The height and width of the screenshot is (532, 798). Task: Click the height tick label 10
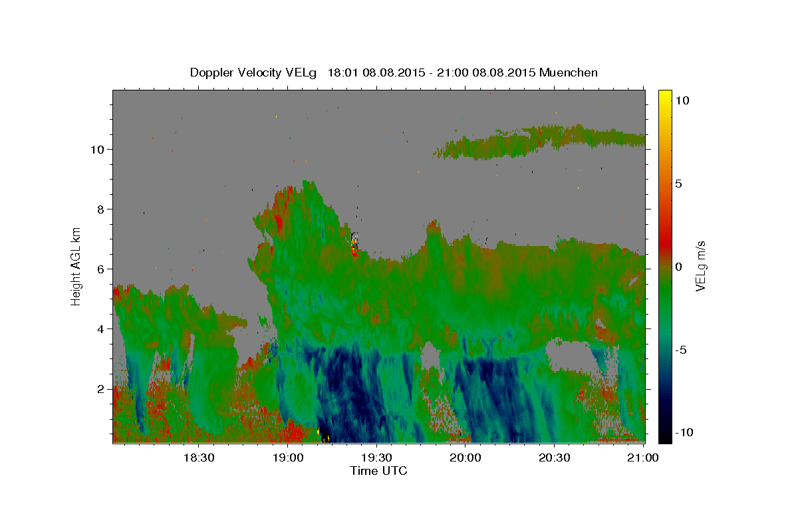pyautogui.click(x=98, y=149)
